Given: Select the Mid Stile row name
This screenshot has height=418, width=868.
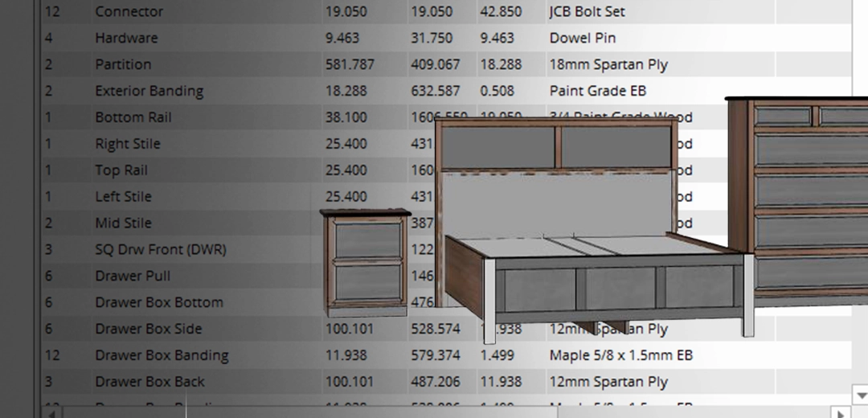Looking at the screenshot, I should 123,223.
